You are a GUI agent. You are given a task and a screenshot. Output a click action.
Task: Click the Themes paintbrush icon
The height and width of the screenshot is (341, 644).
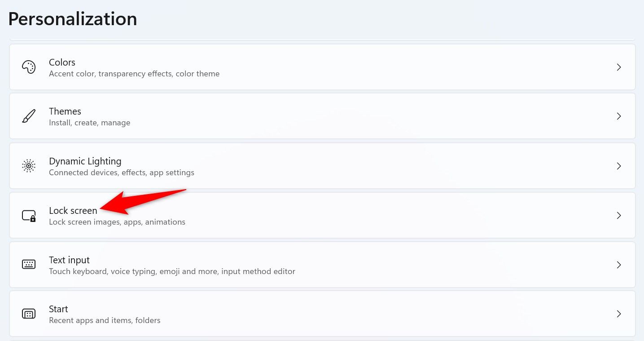click(29, 116)
